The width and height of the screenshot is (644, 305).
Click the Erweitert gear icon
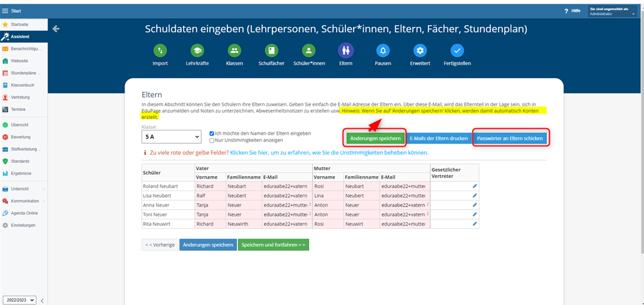pyautogui.click(x=420, y=51)
